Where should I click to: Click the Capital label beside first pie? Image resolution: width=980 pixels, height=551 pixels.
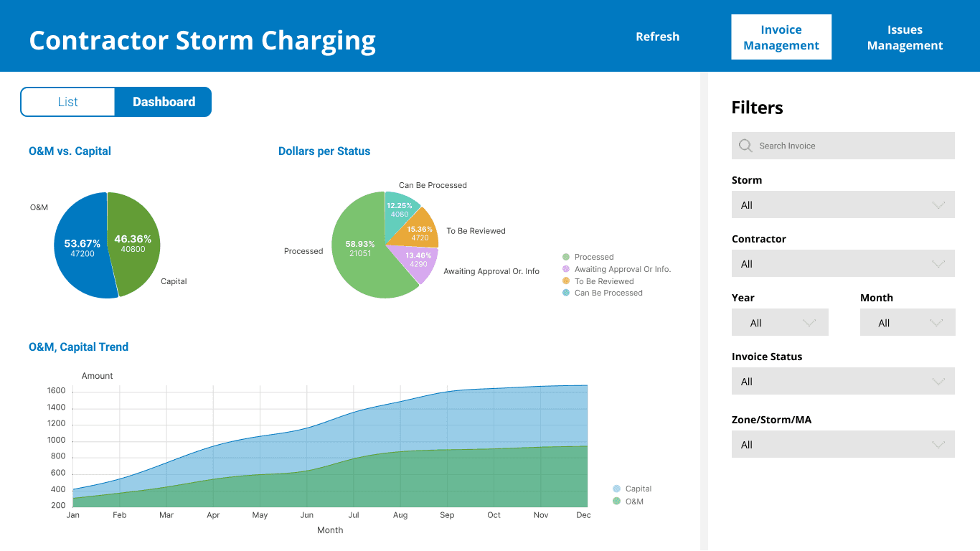pyautogui.click(x=174, y=281)
